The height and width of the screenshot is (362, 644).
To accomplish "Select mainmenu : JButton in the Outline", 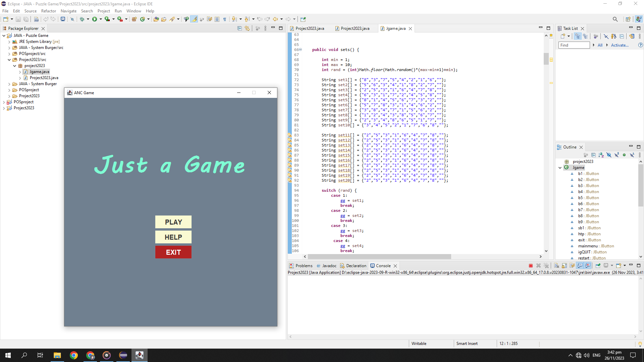I will click(x=596, y=246).
